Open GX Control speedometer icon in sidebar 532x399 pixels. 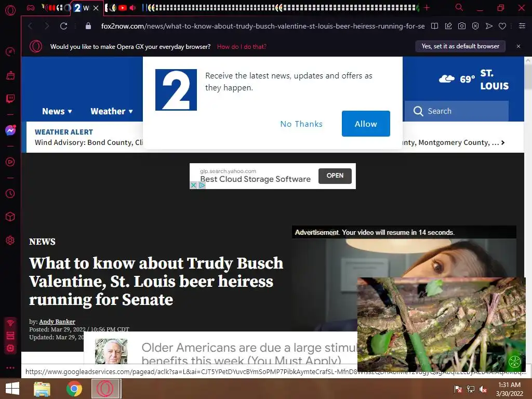[10, 51]
